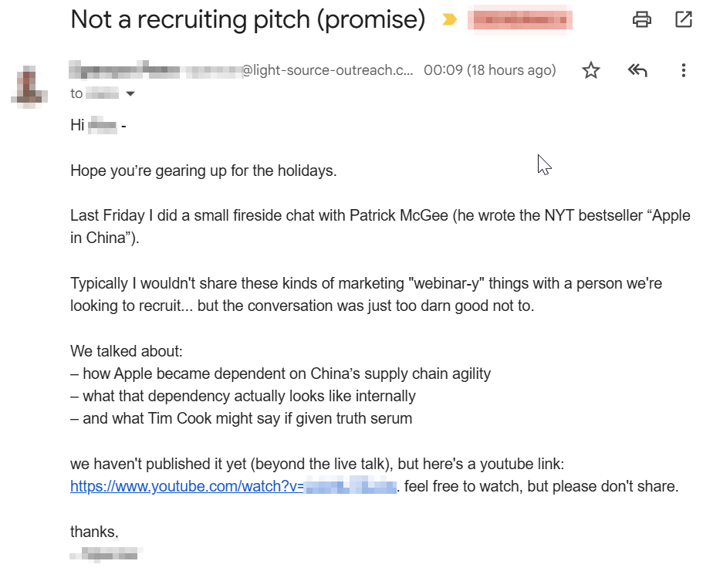Click the blurred recipient name after "to"
703x588 pixels.
(102, 94)
